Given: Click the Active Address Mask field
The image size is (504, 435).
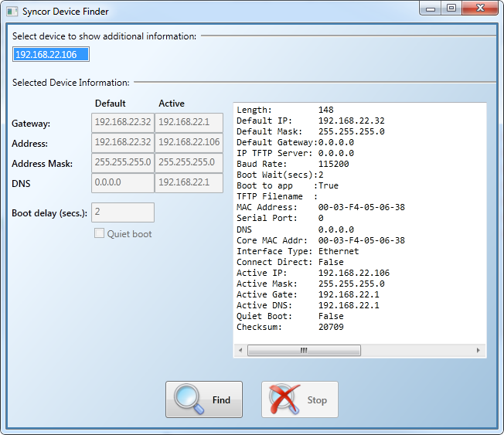Looking at the screenshot, I should click(189, 162).
